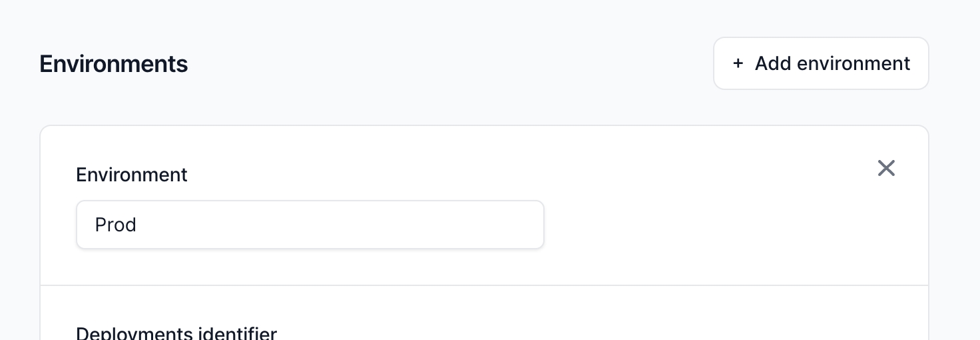This screenshot has height=340, width=980.
Task: Add a new environment entry
Action: pyautogui.click(x=821, y=63)
